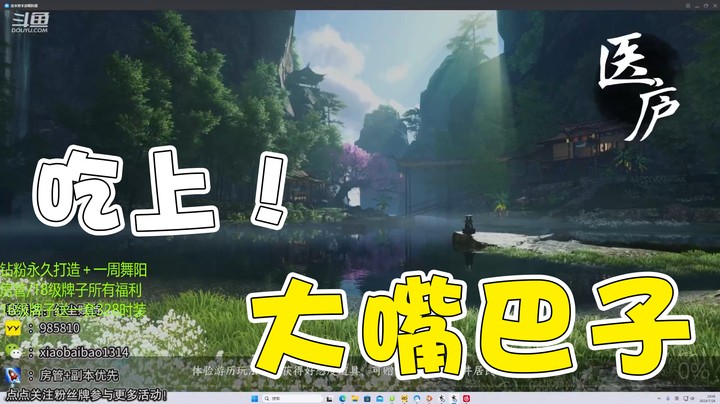Click the banner 点点关注粉丝牌参与更多活动!
The width and height of the screenshot is (720, 404).
tap(86, 395)
